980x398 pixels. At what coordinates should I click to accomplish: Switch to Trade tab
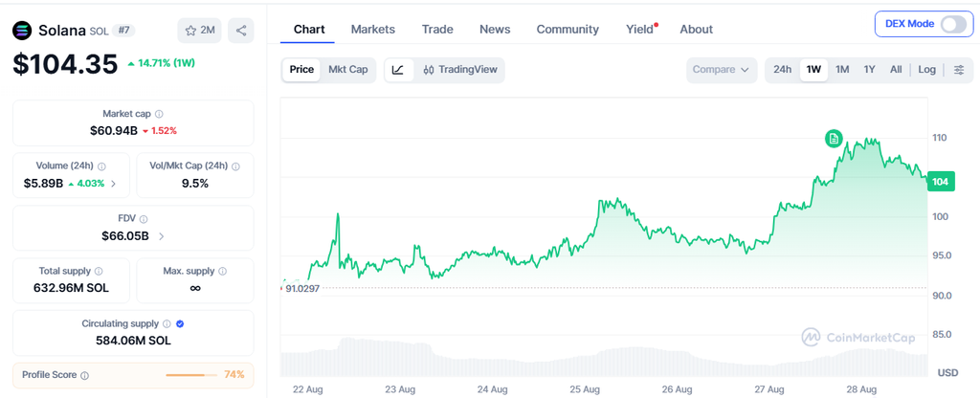[x=437, y=30]
